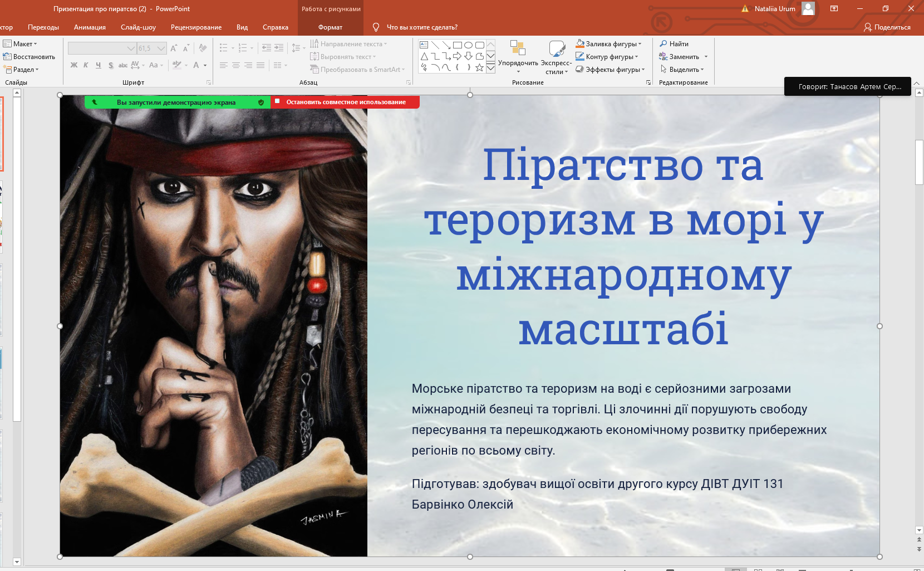Click the decrease list indent icon
924x571 pixels.
[267, 48]
